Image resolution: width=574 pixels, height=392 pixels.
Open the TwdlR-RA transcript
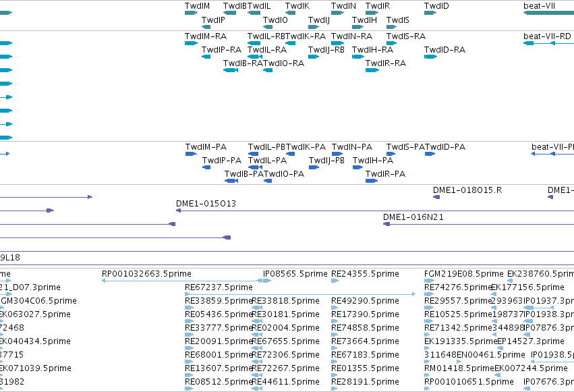pos(372,70)
